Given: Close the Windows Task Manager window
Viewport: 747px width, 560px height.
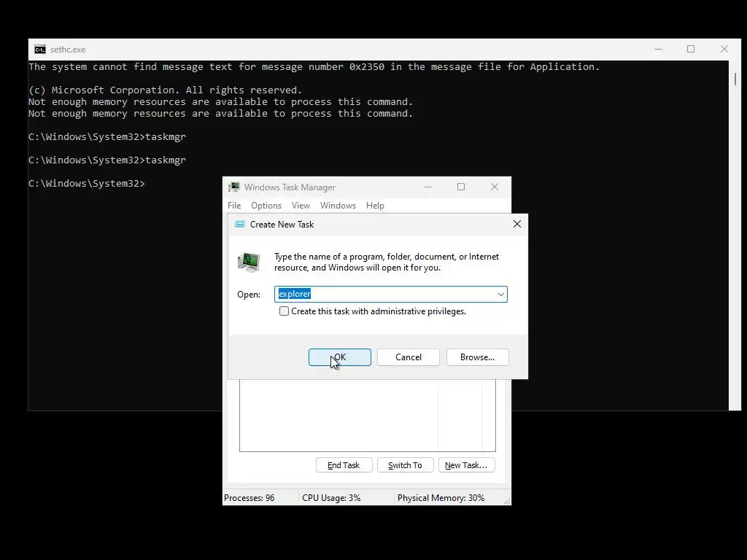Looking at the screenshot, I should (495, 187).
